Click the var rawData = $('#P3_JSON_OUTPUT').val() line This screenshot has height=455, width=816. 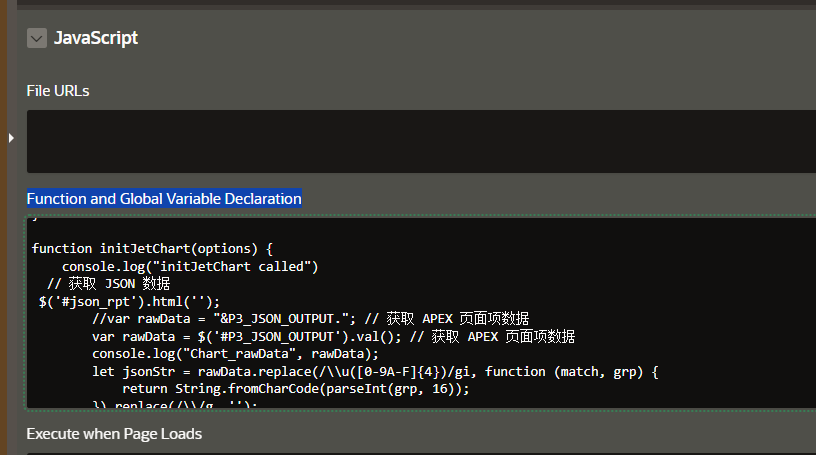point(333,336)
